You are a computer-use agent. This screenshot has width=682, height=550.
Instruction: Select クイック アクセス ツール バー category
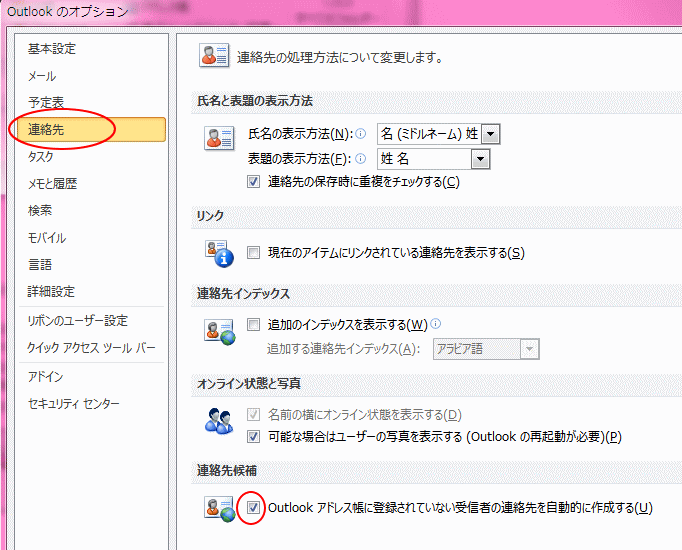91,348
